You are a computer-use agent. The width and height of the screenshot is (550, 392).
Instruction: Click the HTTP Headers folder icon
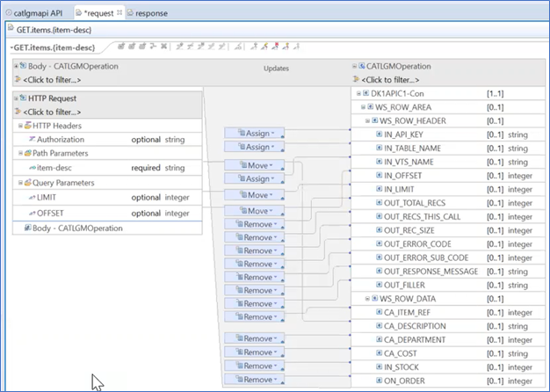28,126
